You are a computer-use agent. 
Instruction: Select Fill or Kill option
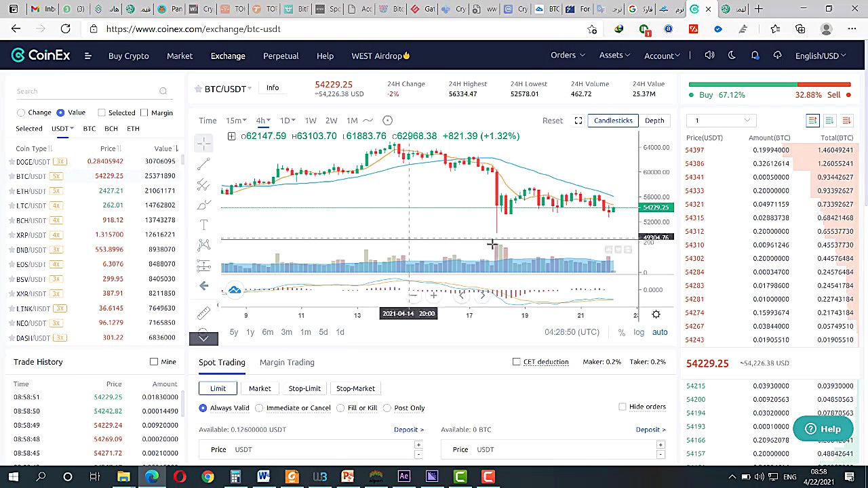point(340,408)
